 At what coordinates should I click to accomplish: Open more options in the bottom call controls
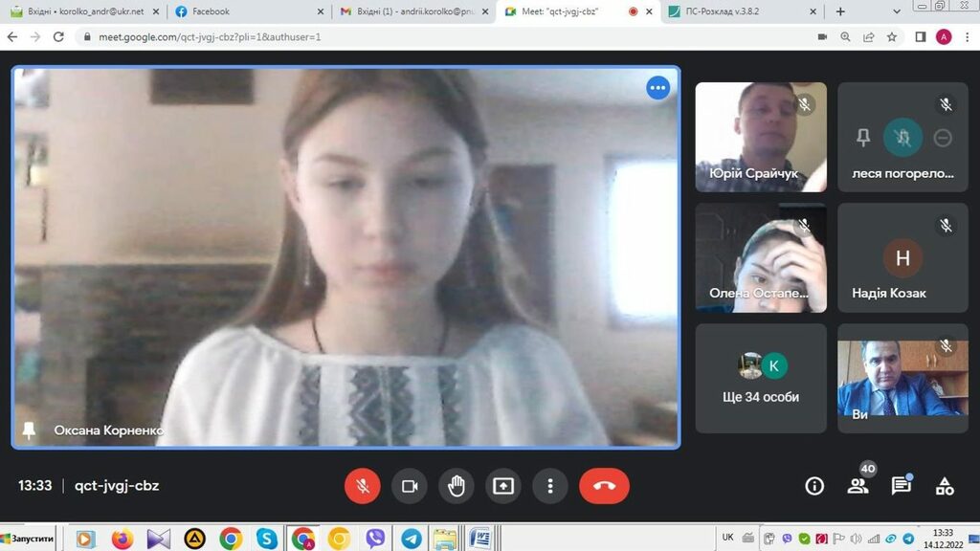(x=550, y=486)
